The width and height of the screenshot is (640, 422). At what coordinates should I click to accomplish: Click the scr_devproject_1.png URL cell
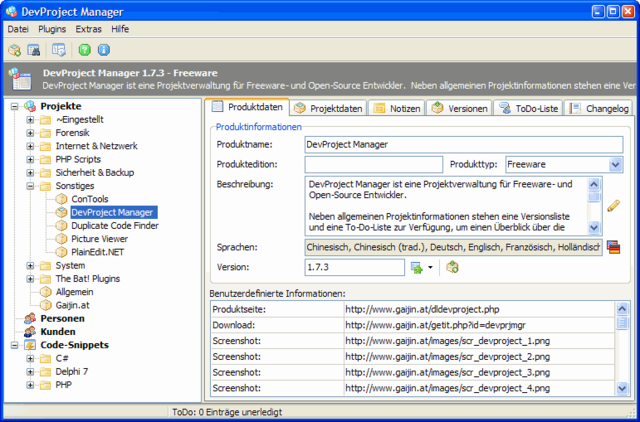pos(480,341)
